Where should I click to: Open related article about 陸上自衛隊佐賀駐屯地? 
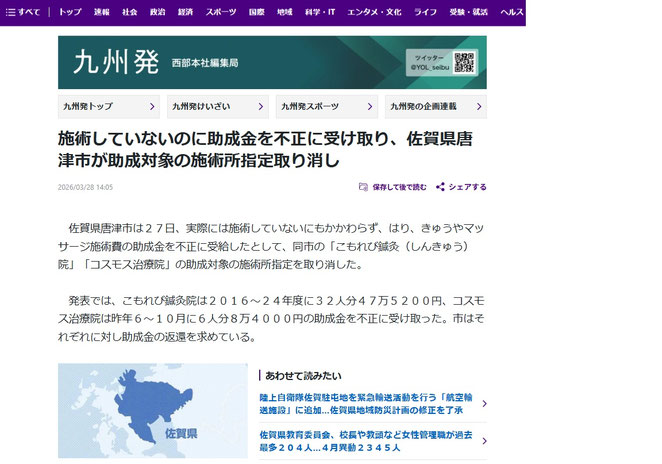366,404
